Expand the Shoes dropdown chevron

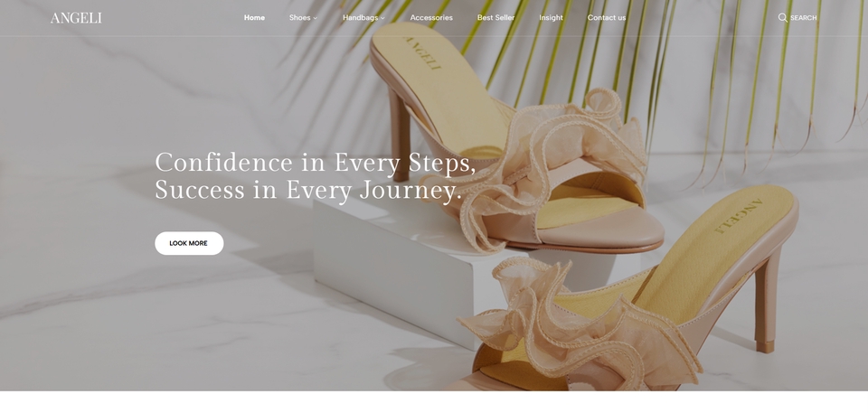pyautogui.click(x=316, y=18)
